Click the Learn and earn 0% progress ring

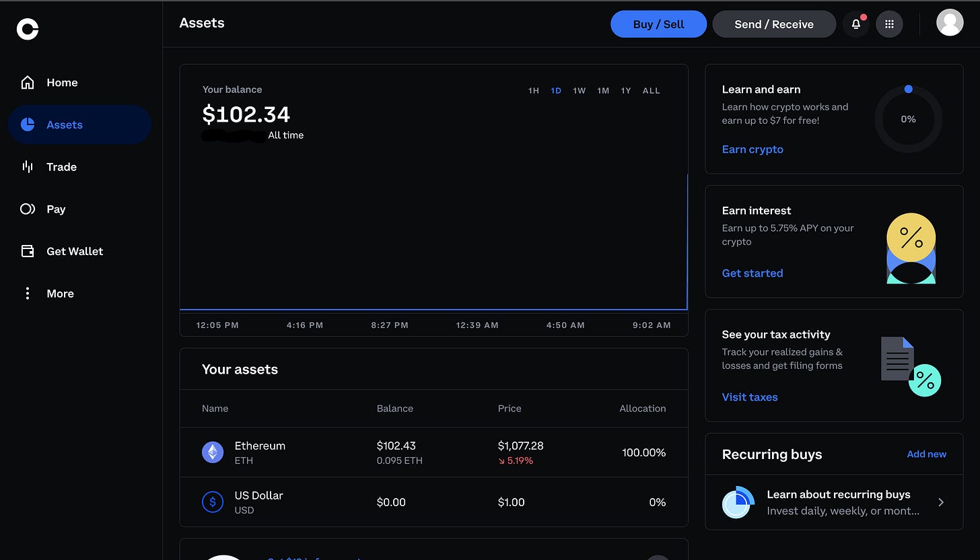tap(908, 119)
